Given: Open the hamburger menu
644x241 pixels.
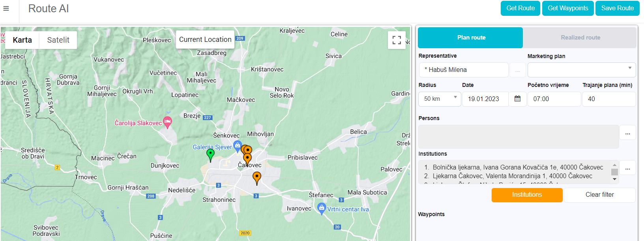Looking at the screenshot, I should [x=6, y=8].
